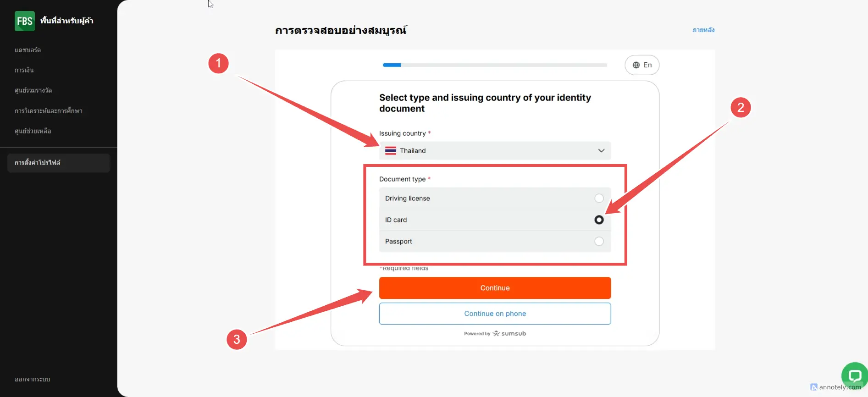Open แดชบอร์ด in the sidebar
Screen dimensions: 868x397
pos(28,50)
